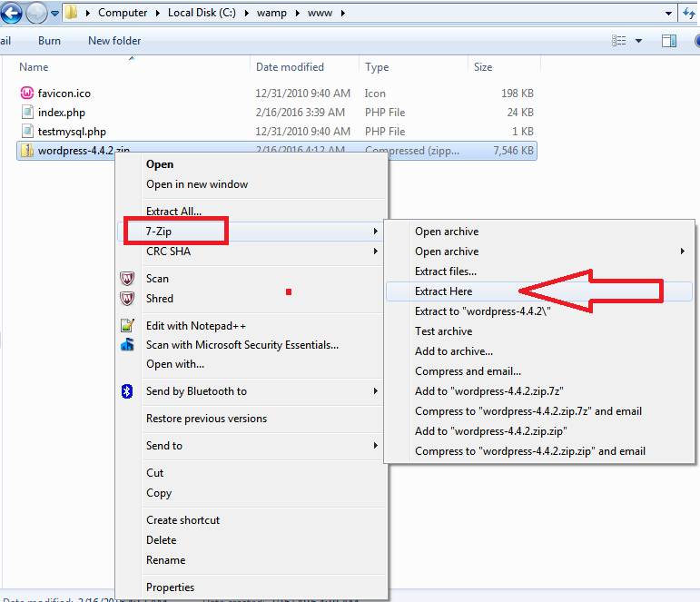Image resolution: width=700 pixels, height=602 pixels.
Task: Choose Edit with Notepad++
Action: (x=251, y=326)
